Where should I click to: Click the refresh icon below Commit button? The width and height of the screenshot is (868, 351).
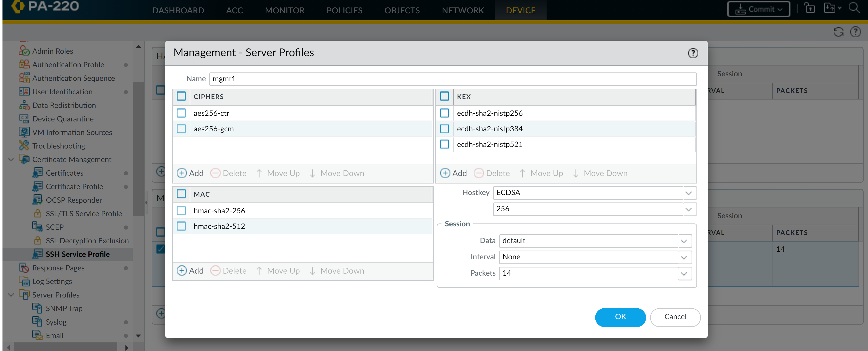(838, 32)
